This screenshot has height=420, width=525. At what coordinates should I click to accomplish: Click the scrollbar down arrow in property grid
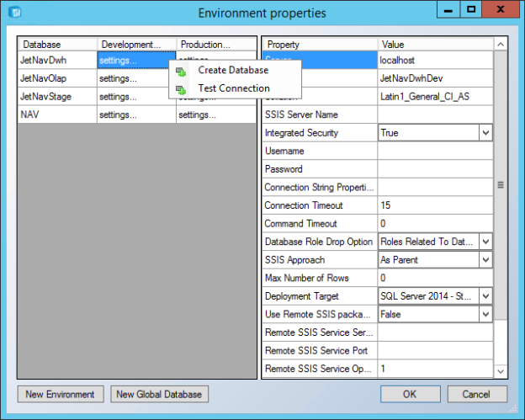point(501,371)
